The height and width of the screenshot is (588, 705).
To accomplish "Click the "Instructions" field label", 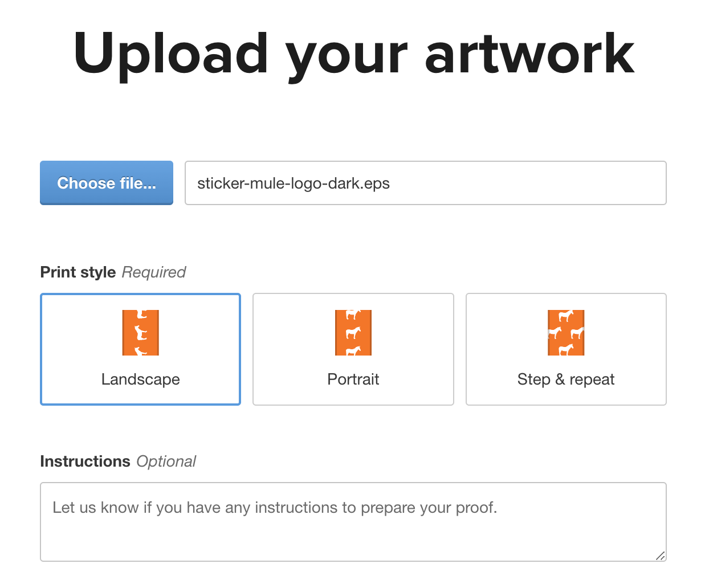I will point(85,462).
